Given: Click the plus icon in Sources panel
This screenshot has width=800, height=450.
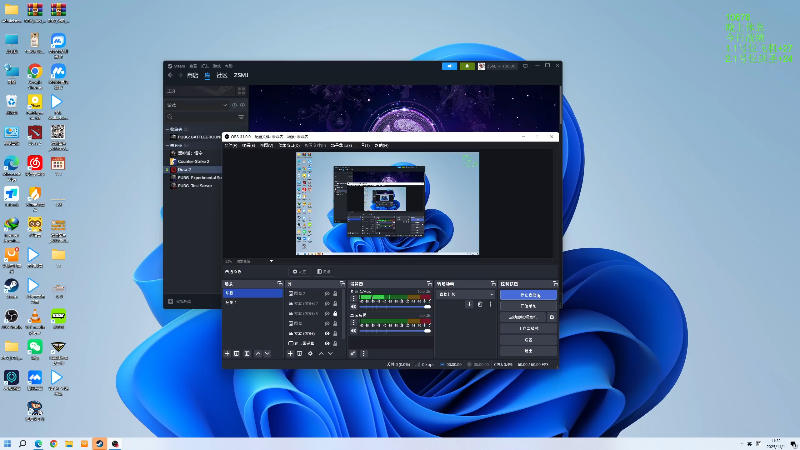Looking at the screenshot, I should 291,353.
